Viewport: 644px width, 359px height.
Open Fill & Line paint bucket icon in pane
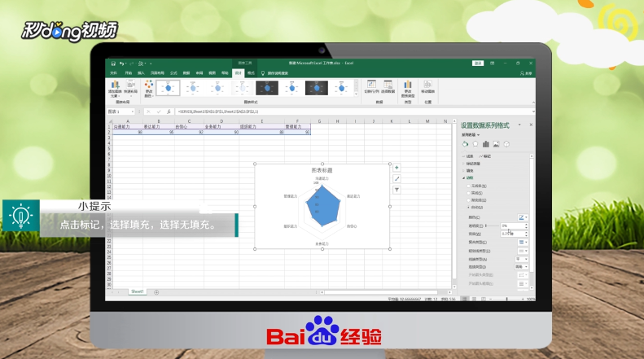(x=465, y=144)
